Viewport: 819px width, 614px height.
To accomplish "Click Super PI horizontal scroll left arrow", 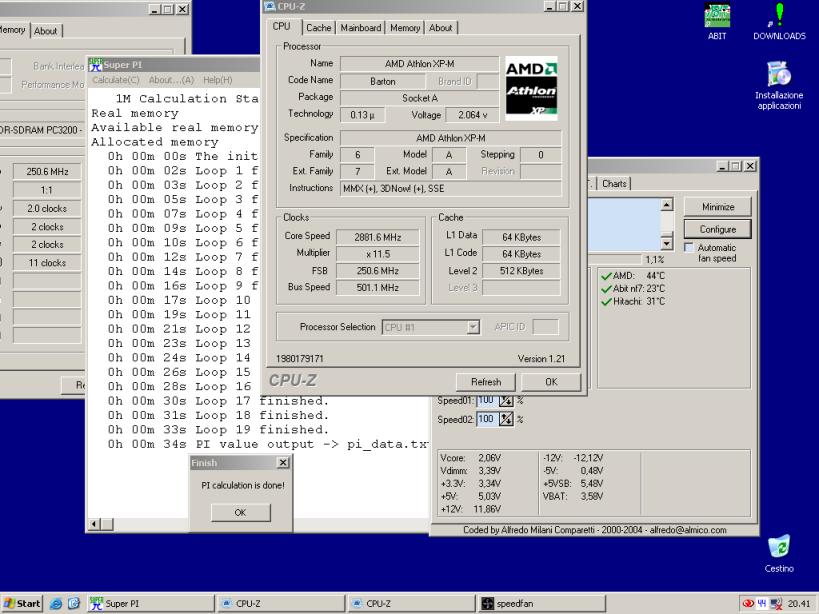I will 94,524.
